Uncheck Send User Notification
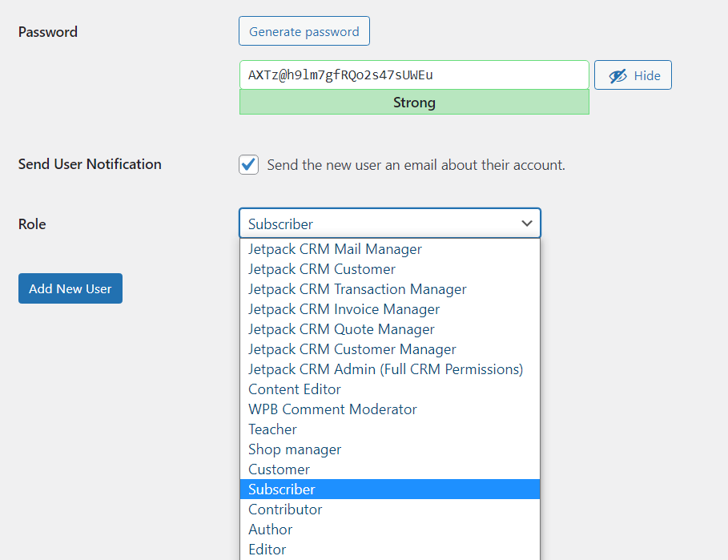Screen dimensions: 728x560 248,164
